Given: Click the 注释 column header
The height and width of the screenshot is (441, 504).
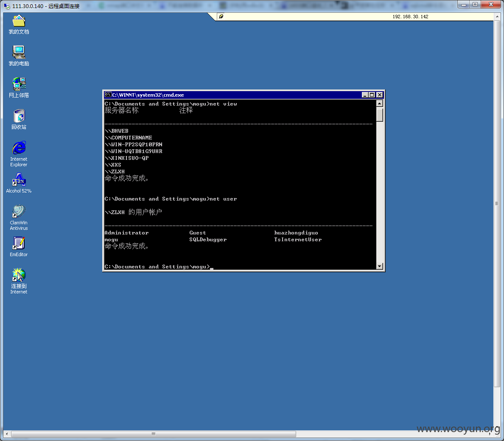Looking at the screenshot, I should click(186, 110).
